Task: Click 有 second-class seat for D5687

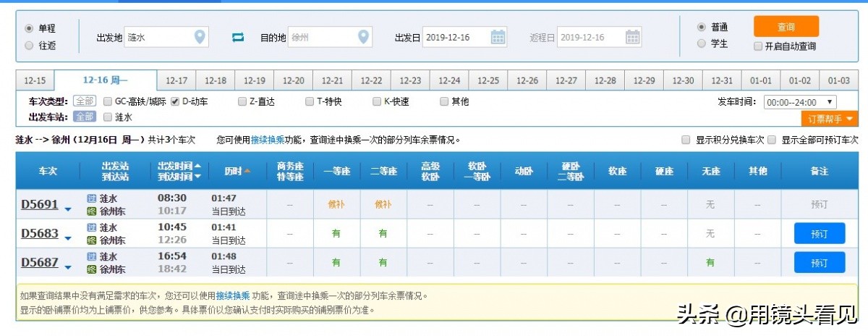Action: (383, 262)
